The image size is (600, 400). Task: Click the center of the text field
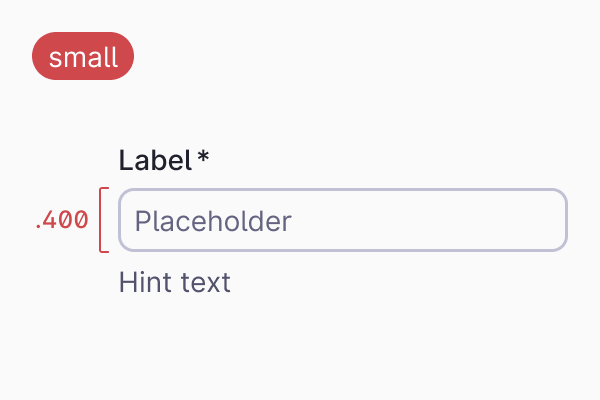point(343,220)
